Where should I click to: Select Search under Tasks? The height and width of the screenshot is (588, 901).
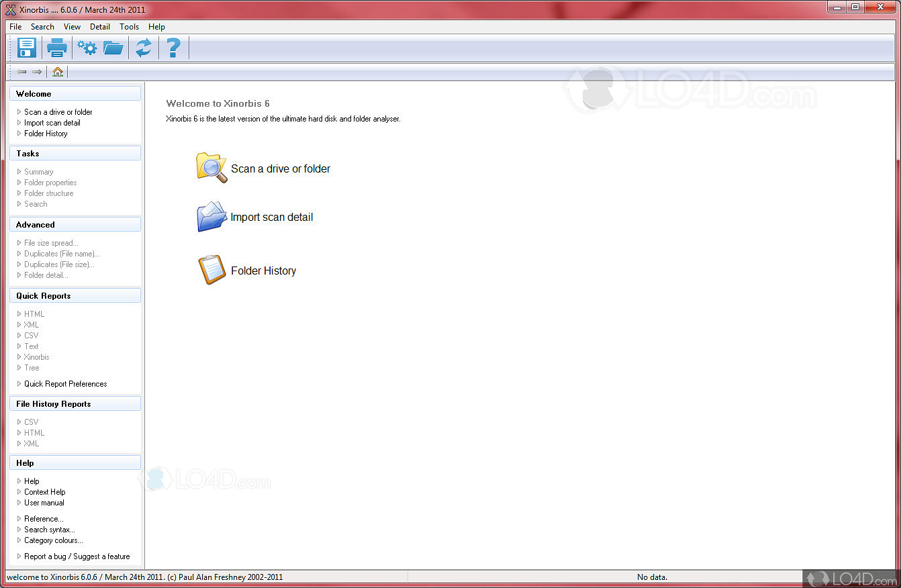click(x=36, y=204)
